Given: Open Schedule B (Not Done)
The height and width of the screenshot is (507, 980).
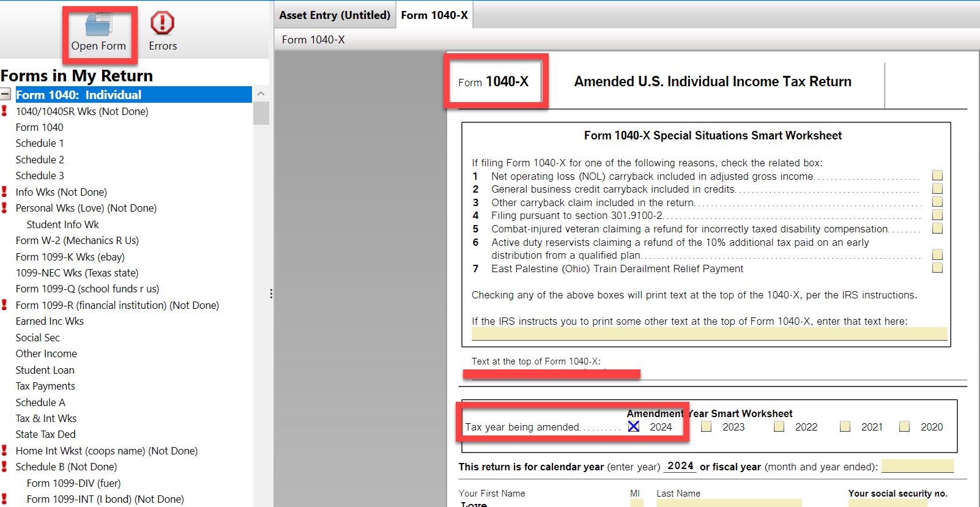Looking at the screenshot, I should (x=66, y=467).
